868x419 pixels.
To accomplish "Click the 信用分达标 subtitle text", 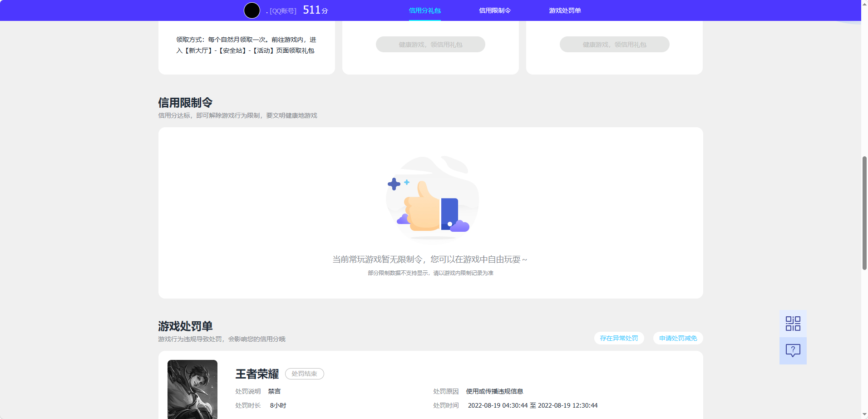I will pyautogui.click(x=237, y=115).
